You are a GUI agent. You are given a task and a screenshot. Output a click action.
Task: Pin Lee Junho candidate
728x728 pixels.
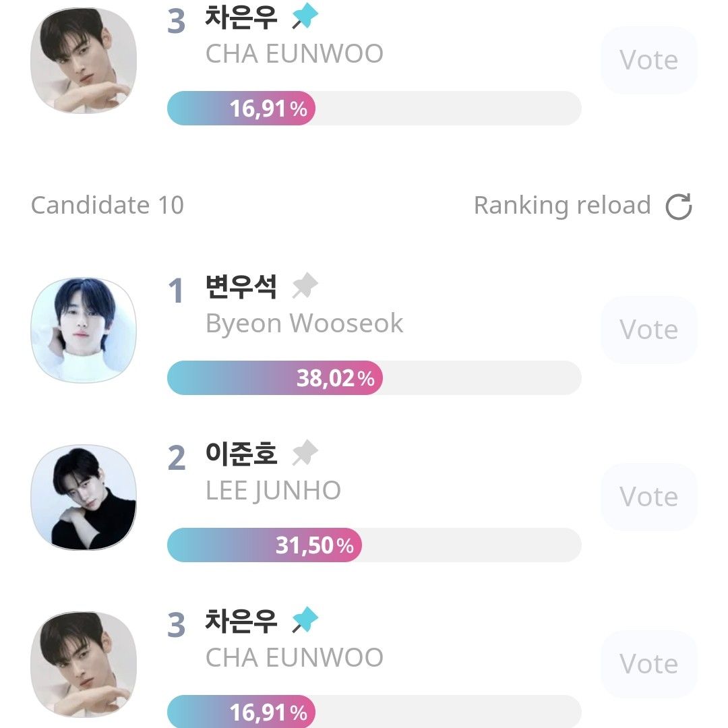[305, 454]
